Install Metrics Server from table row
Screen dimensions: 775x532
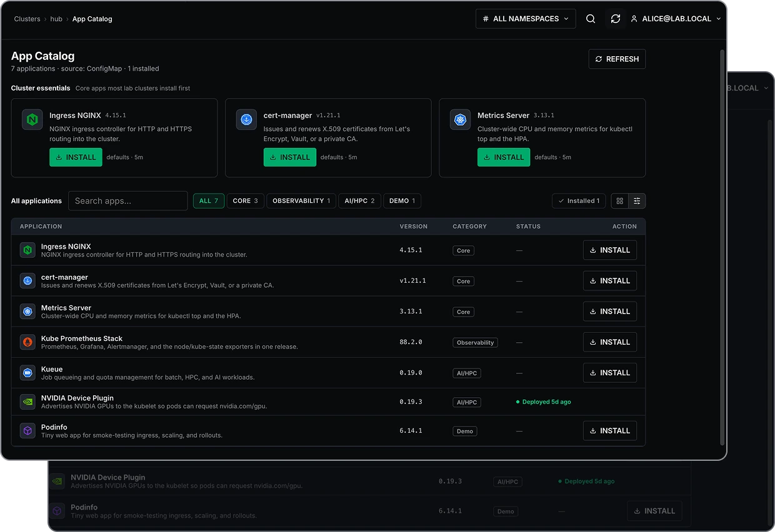point(610,311)
